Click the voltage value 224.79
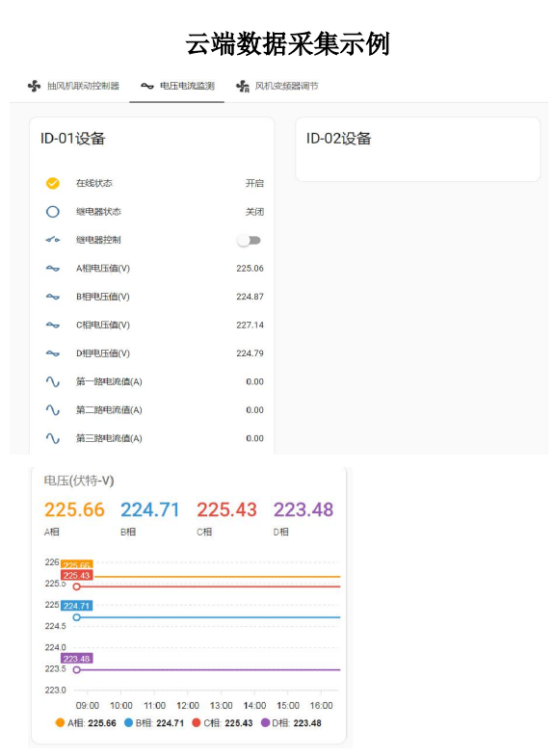 click(250, 353)
